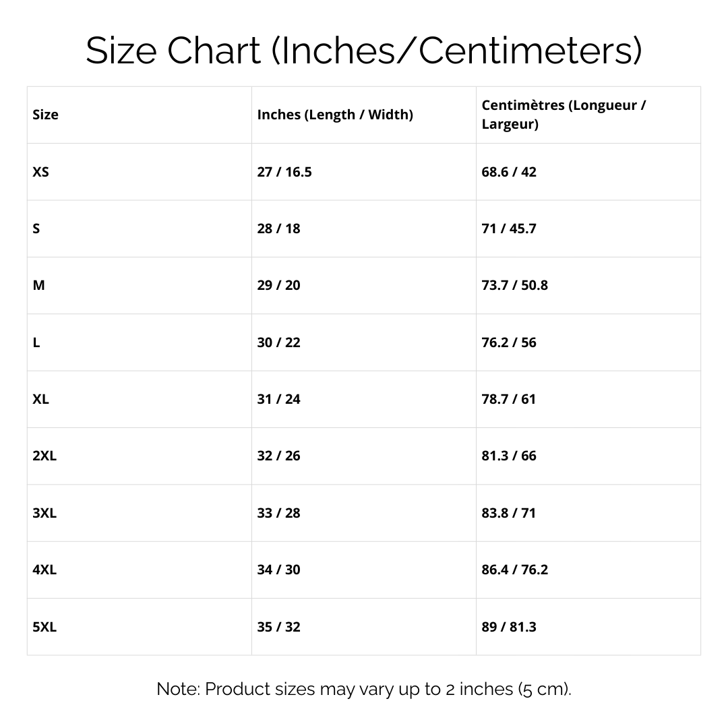Click the 29 / 20 inches cell
Image resolution: width=728 pixels, height=728 pixels.
[279, 285]
